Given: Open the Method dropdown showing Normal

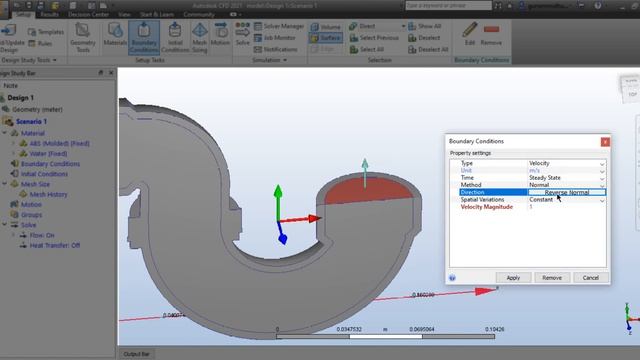Looking at the screenshot, I should (602, 185).
